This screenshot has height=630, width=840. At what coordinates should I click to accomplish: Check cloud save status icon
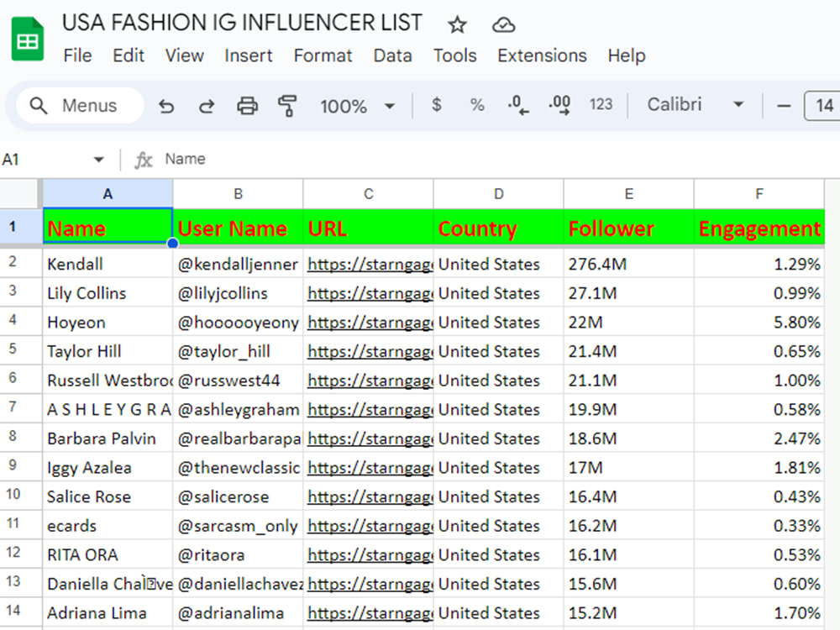pyautogui.click(x=503, y=24)
